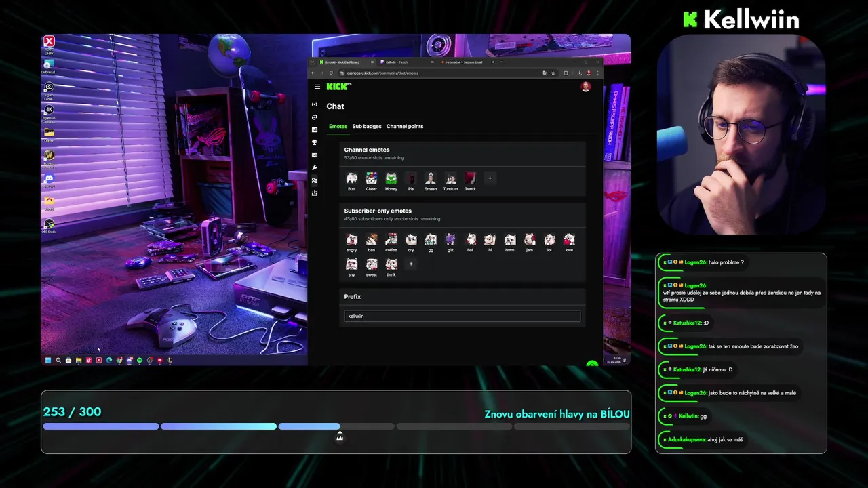
Task: Reload the browser page
Action: (x=331, y=73)
